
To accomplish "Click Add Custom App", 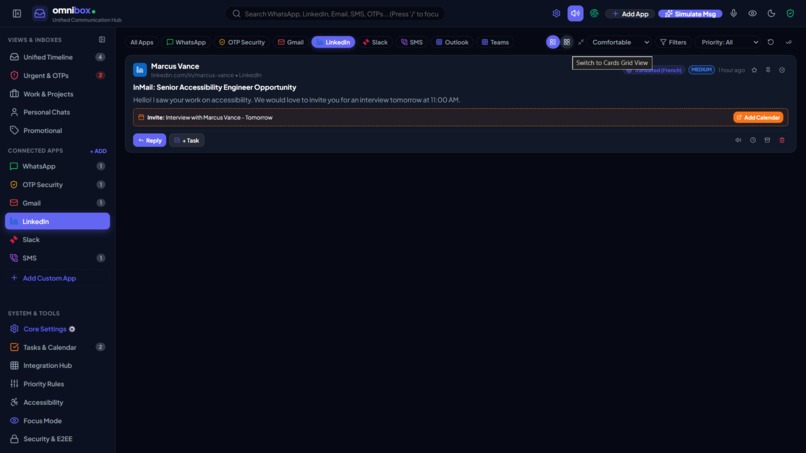I will coord(57,278).
